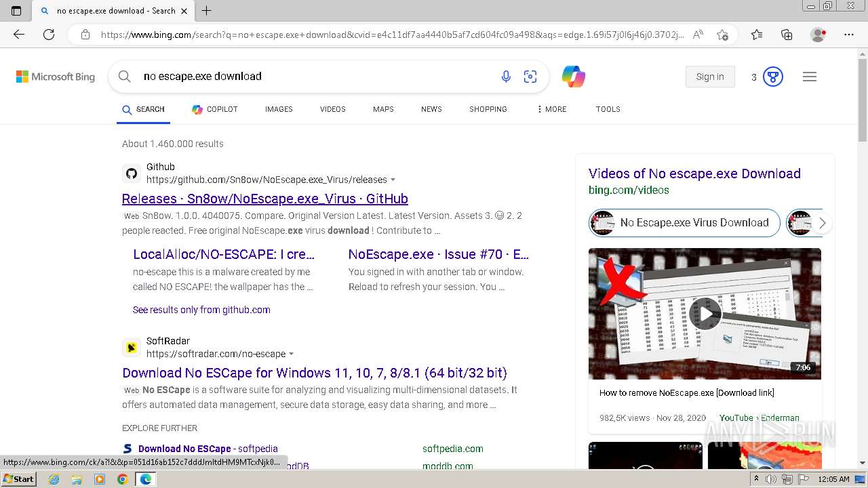The width and height of the screenshot is (868, 488).
Task: Launch Chrome from taskbar
Action: tap(122, 479)
